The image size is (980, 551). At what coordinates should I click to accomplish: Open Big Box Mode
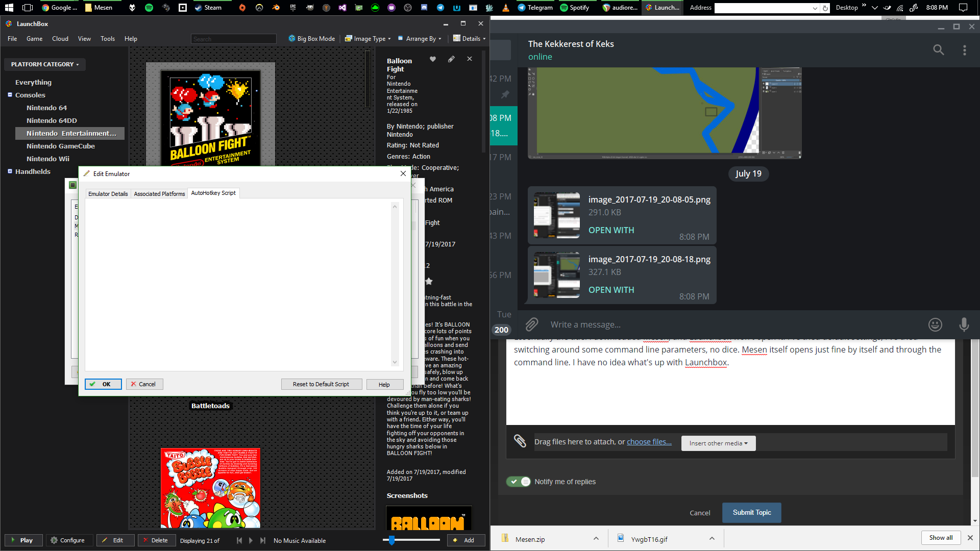[312, 39]
